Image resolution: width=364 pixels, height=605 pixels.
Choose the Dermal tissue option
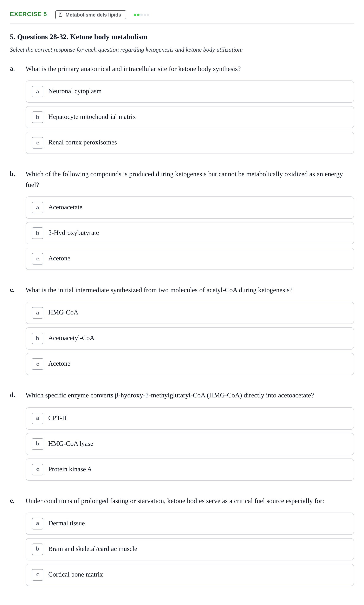(190, 523)
